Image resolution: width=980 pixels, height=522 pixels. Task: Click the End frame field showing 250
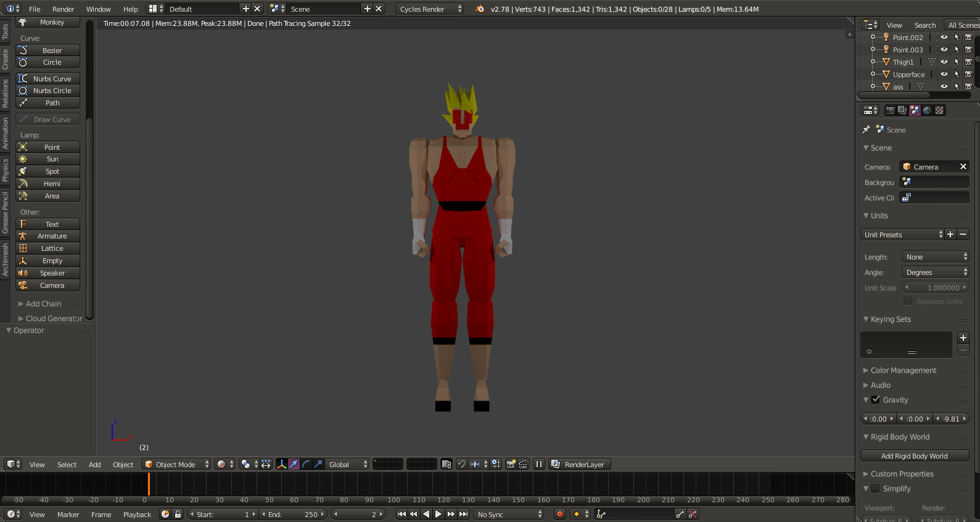[x=293, y=514]
